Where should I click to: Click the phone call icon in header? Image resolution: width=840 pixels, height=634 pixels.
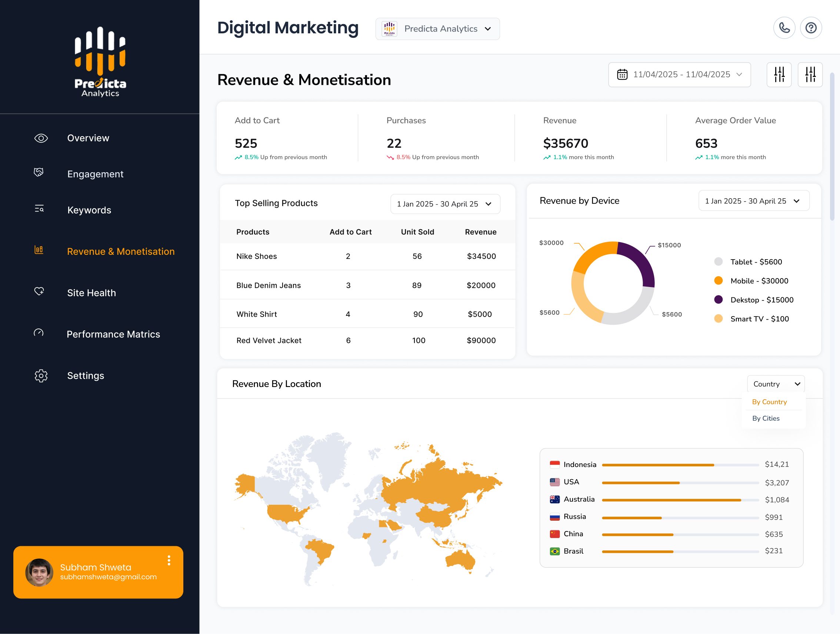(784, 28)
